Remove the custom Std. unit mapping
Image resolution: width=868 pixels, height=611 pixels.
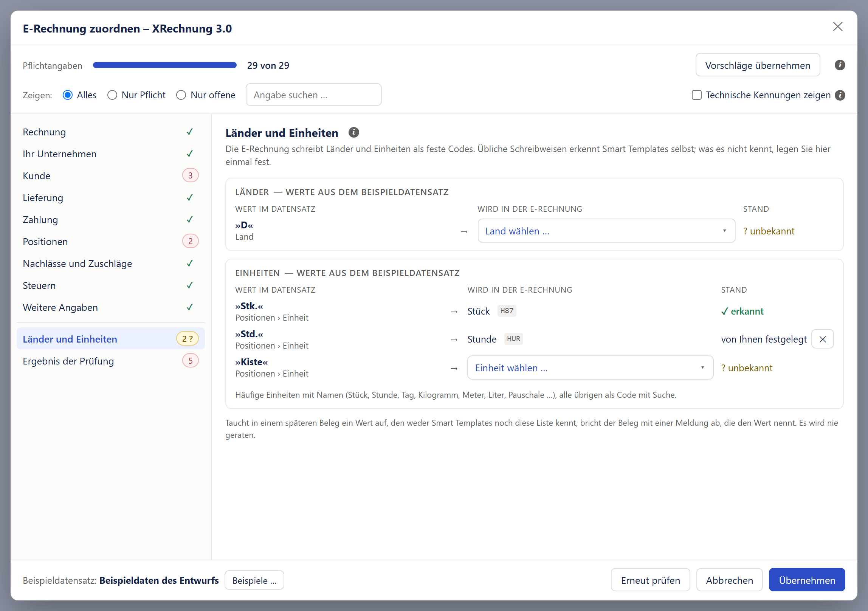823,339
